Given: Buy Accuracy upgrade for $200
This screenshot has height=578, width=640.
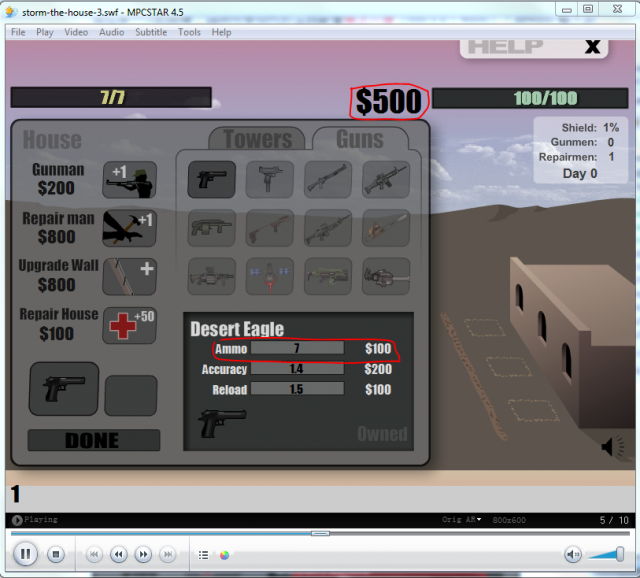Looking at the screenshot, I should [378, 369].
